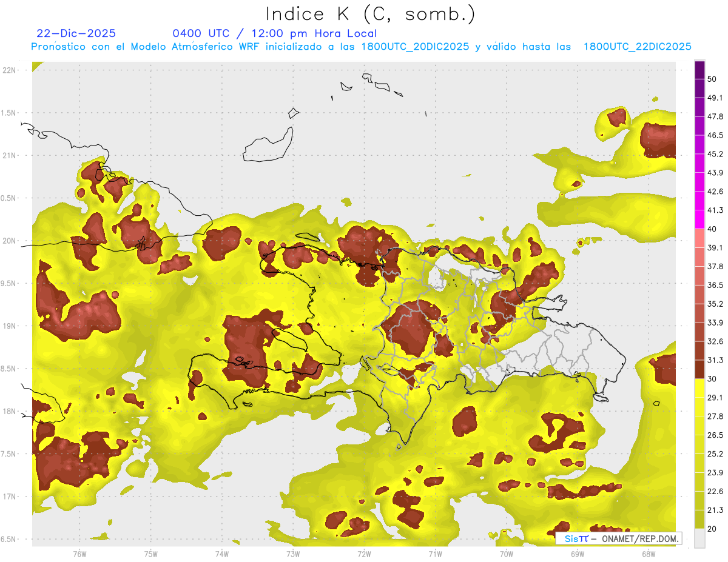Viewport: 728px width, 562px height.
Task: Click the dark purple colorbar segment above 50
Action: click(x=699, y=70)
